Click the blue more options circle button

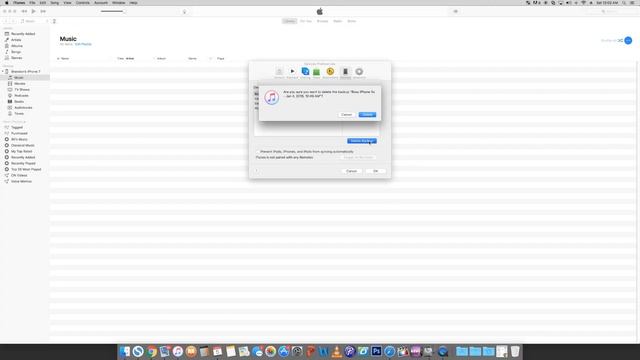pos(628,40)
